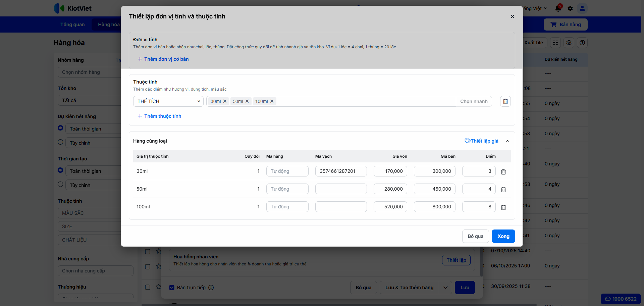Collapse the Hàng cùng loại section
Screen dimensions: 644x306
tap(507, 141)
